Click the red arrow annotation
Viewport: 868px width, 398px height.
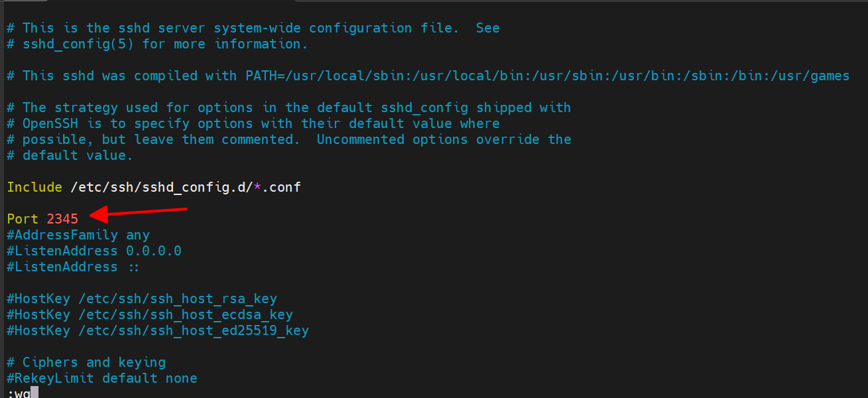click(139, 213)
